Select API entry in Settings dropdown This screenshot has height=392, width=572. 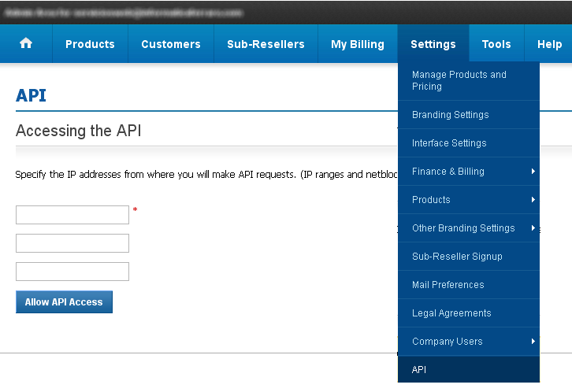coord(469,369)
